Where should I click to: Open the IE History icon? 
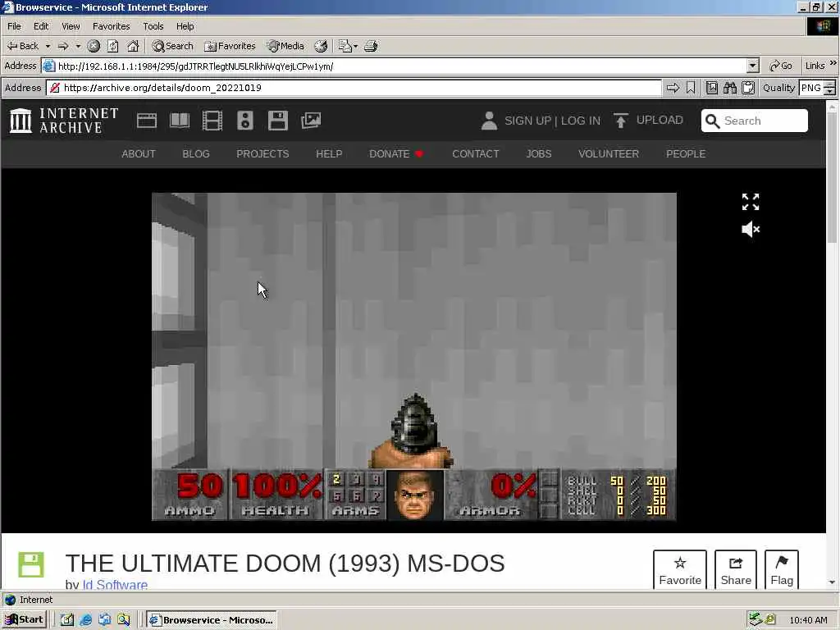point(321,46)
